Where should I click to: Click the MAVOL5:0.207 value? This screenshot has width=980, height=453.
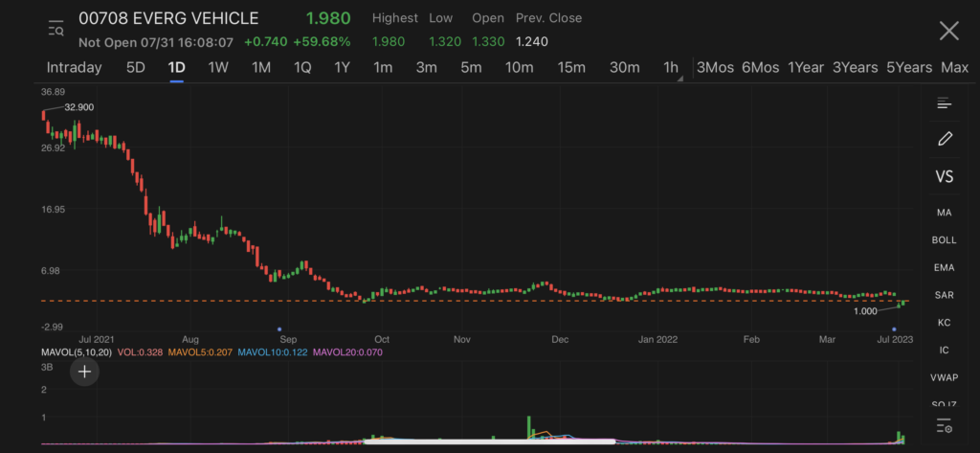click(200, 352)
